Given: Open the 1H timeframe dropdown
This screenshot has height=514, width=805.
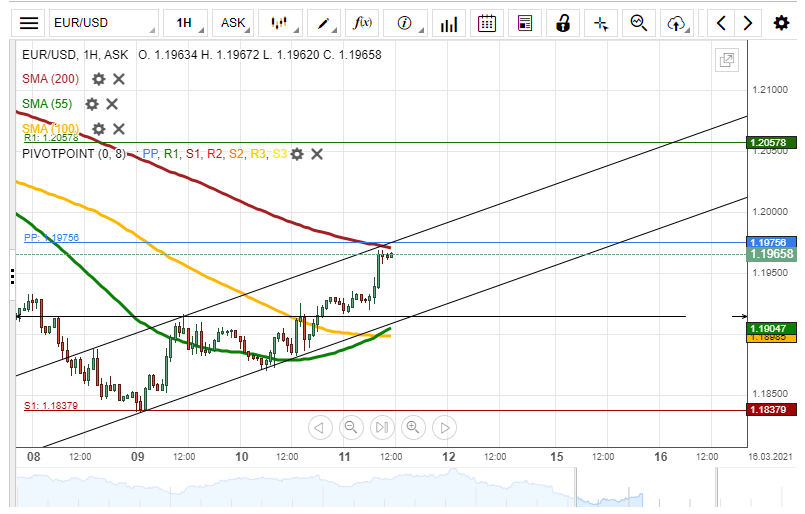Looking at the screenshot, I should tap(185, 23).
